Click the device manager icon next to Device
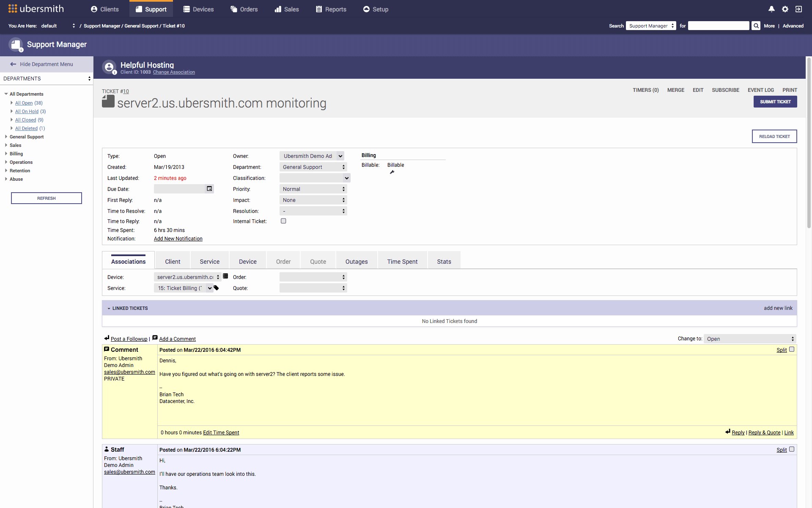The image size is (812, 508). tap(225, 276)
